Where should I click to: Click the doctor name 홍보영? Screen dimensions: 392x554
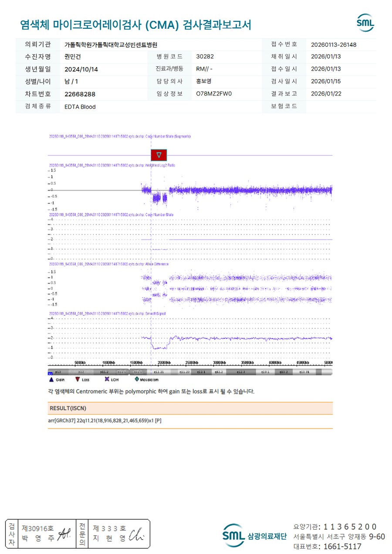pyautogui.click(x=204, y=81)
